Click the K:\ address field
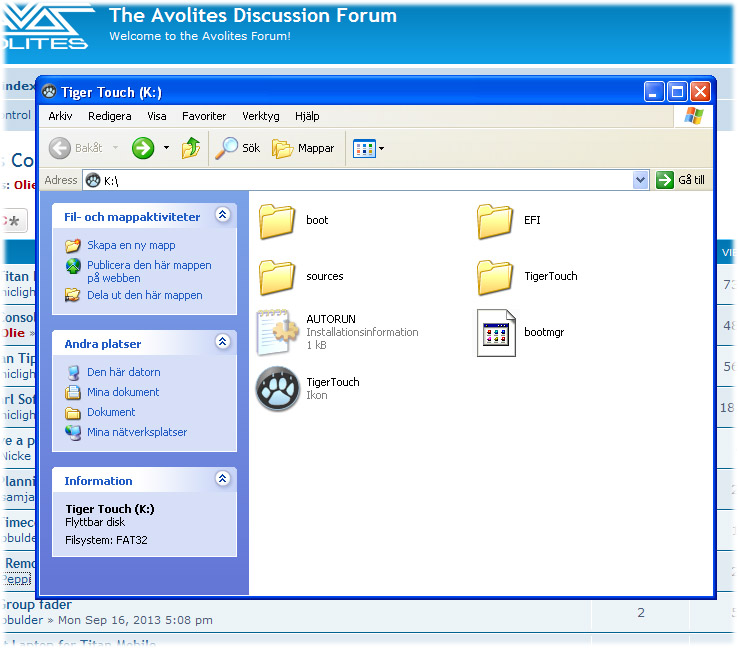738x648 pixels. (x=367, y=180)
